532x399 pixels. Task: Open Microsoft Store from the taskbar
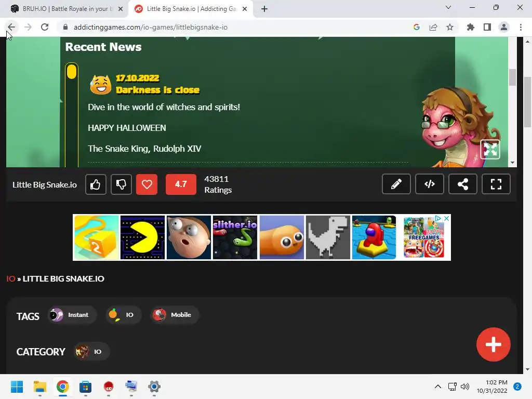tap(86, 387)
